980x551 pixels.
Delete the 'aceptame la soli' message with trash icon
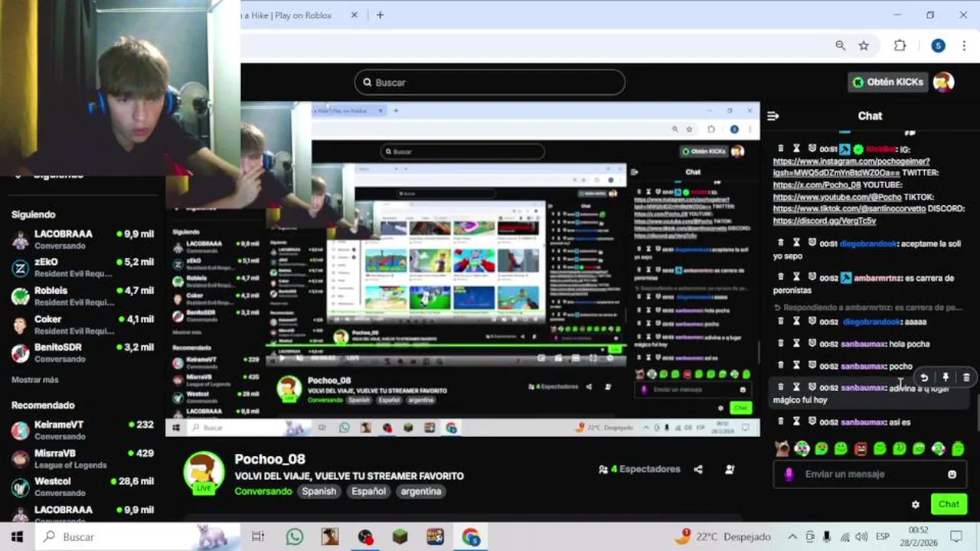(x=780, y=243)
